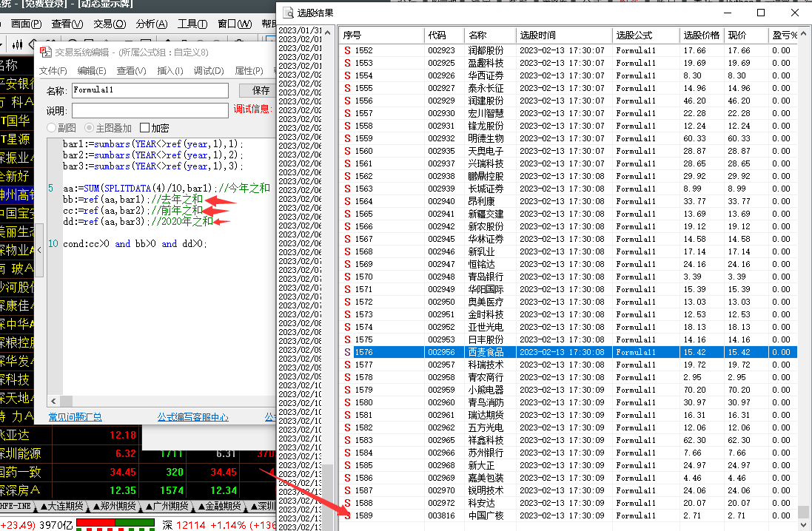Click the S icon of row 1580
This screenshot has height=531, width=812.
pos(347,402)
